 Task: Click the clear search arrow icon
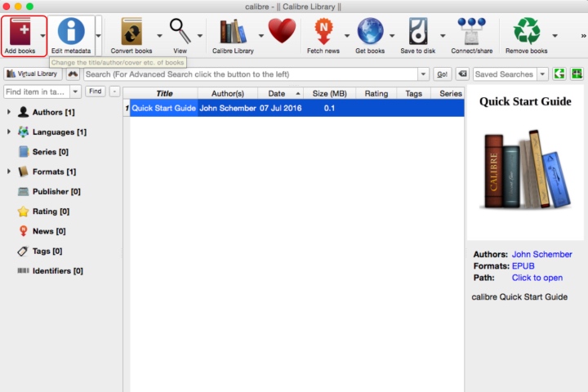(x=463, y=73)
